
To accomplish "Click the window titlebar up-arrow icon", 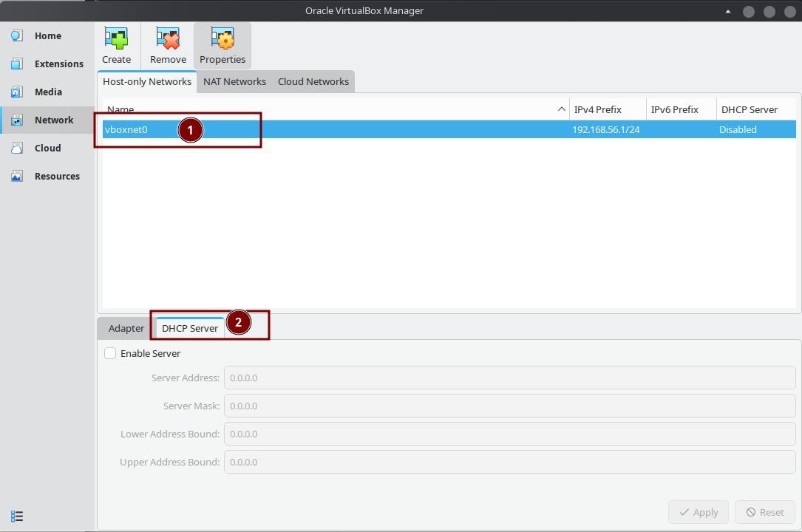I will pos(728,11).
